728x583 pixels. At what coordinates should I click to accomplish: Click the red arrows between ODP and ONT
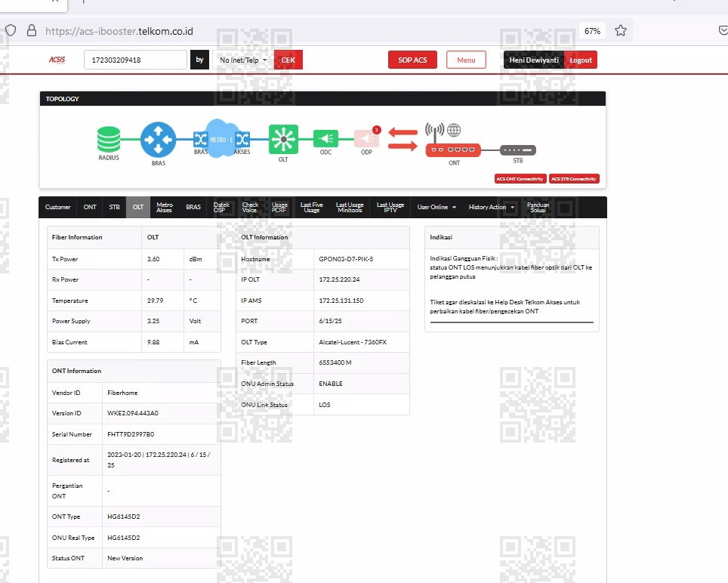[403, 139]
